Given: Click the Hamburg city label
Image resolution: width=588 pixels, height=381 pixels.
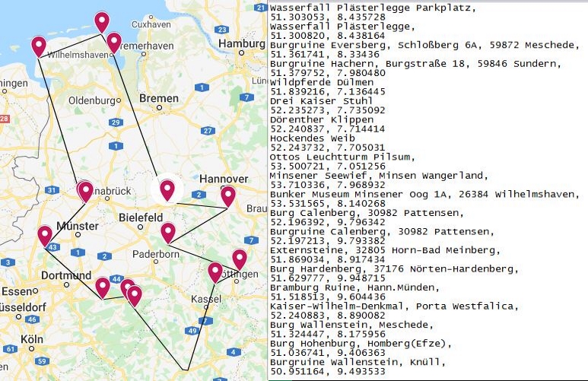Looking at the screenshot, I should coord(240,44).
